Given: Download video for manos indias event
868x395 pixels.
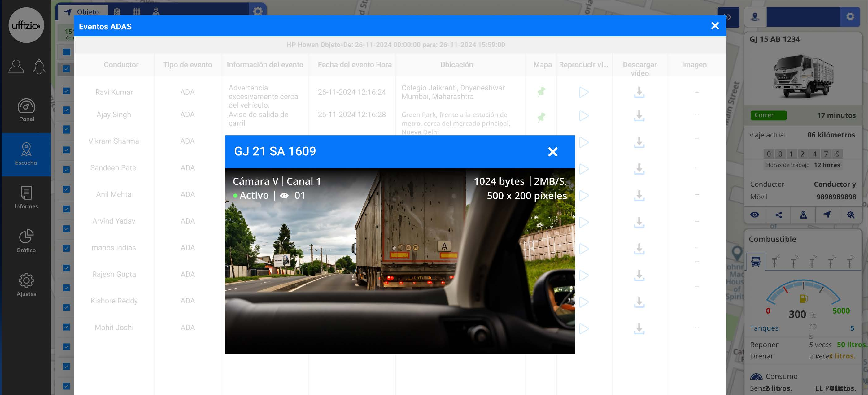Looking at the screenshot, I should [639, 249].
